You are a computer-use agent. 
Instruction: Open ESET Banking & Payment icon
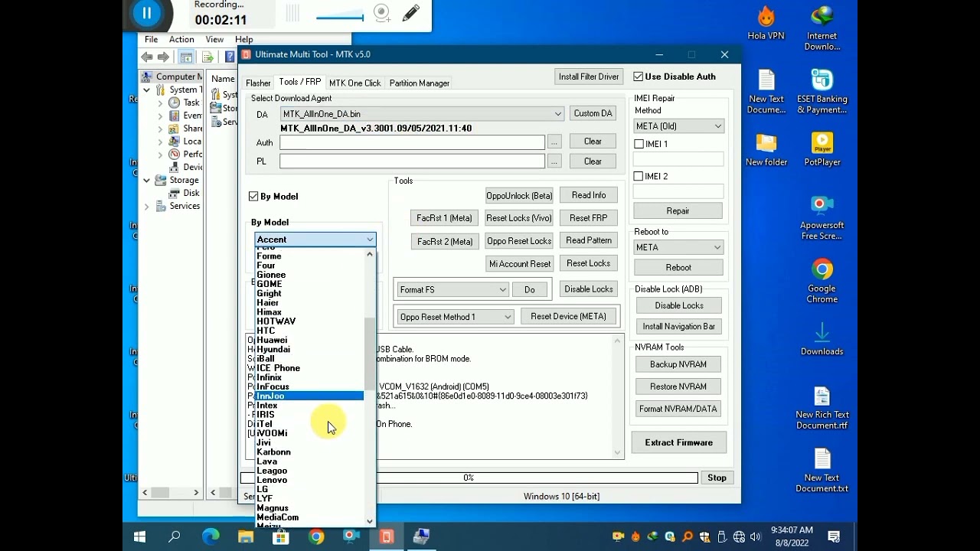click(x=822, y=92)
